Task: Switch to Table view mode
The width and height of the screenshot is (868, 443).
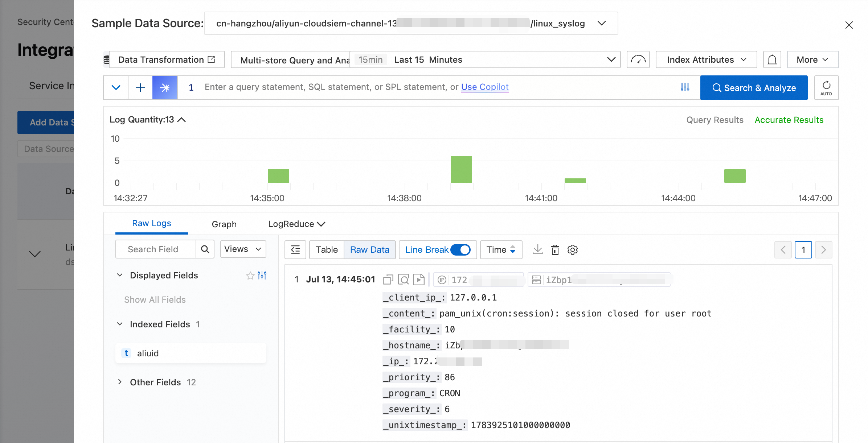Action: click(x=326, y=250)
